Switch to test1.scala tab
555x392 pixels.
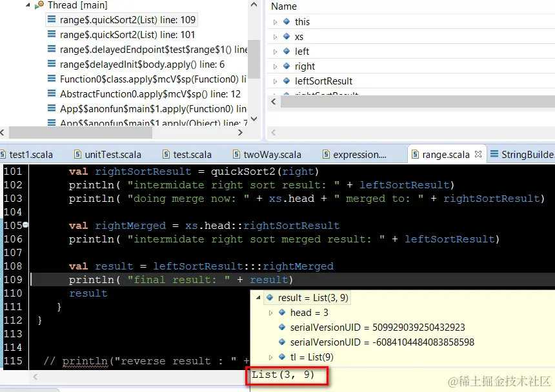point(27,155)
